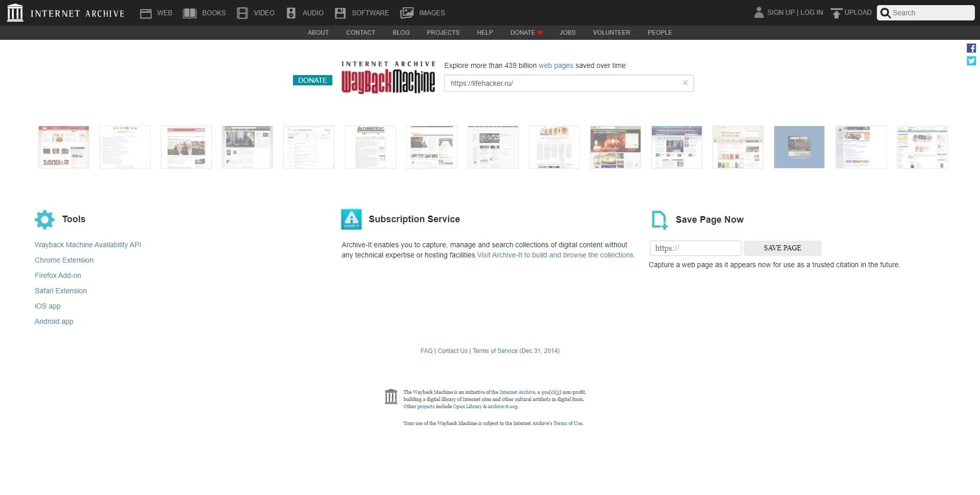Open the FAQ link
This screenshot has height=495, width=980.
pyautogui.click(x=426, y=351)
